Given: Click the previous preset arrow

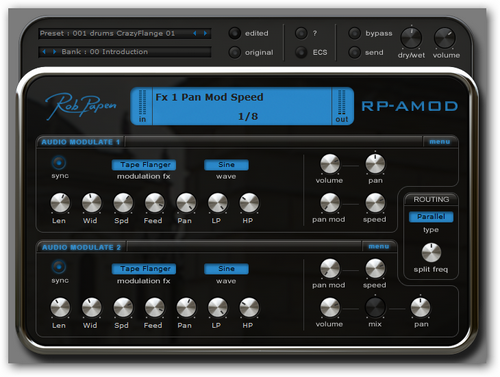Looking at the screenshot, I should (x=195, y=33).
